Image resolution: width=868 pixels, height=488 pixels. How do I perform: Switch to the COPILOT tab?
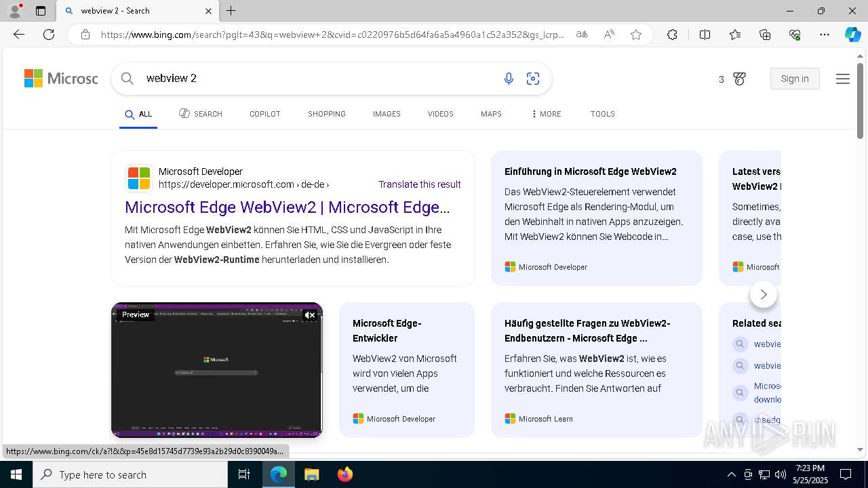pyautogui.click(x=264, y=114)
